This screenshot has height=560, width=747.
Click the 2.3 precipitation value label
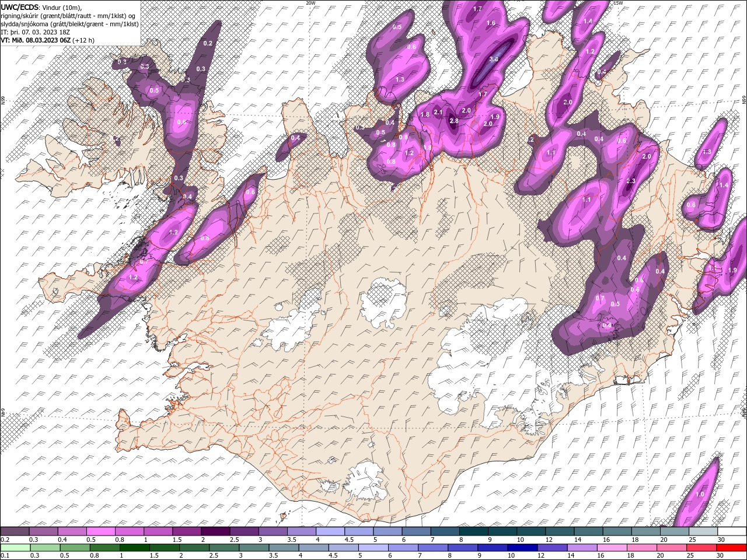[630, 181]
